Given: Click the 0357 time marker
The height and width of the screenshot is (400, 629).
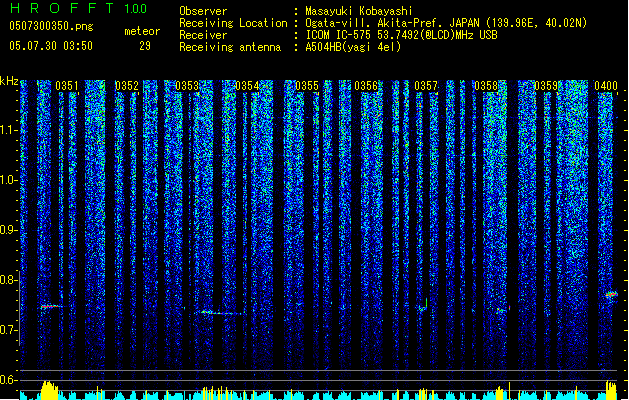Looking at the screenshot, I should click(x=426, y=86).
